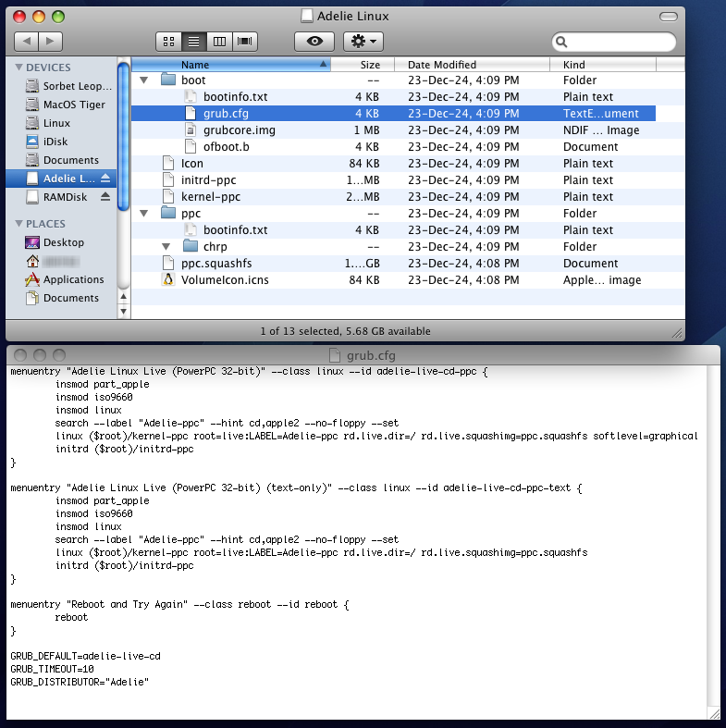The height and width of the screenshot is (728, 726).
Task: Collapse the chrp folder
Action: [166, 247]
